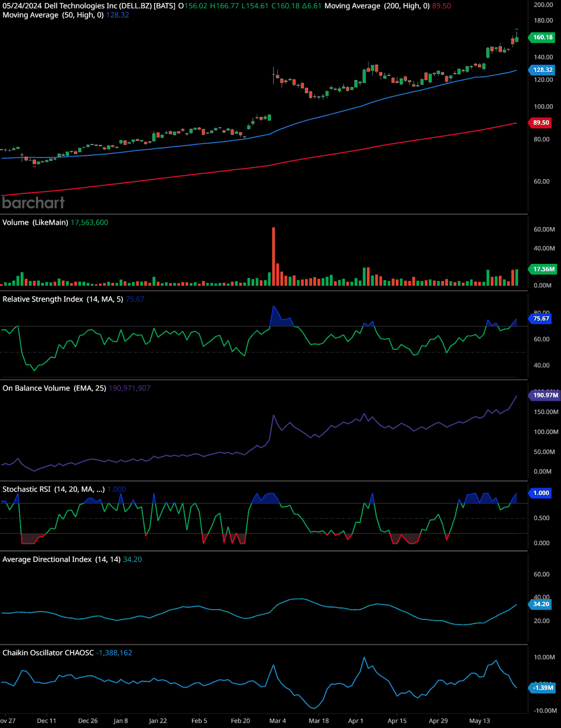Click the purple 190.97M OBV badge
This screenshot has width=561, height=728.
[x=545, y=395]
